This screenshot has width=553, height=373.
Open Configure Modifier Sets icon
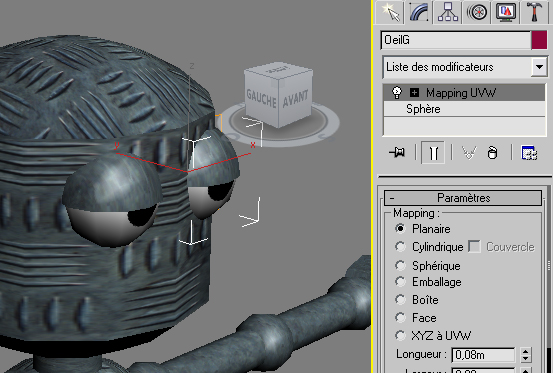(529, 153)
